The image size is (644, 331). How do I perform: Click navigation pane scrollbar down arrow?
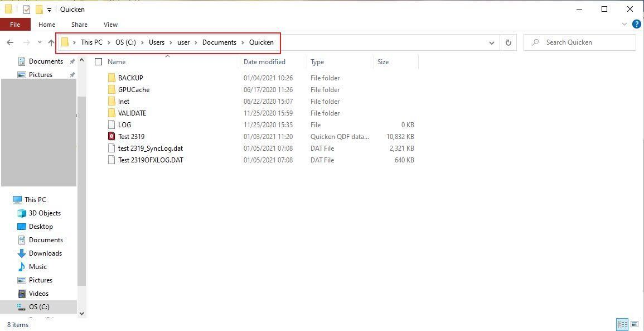81,314
